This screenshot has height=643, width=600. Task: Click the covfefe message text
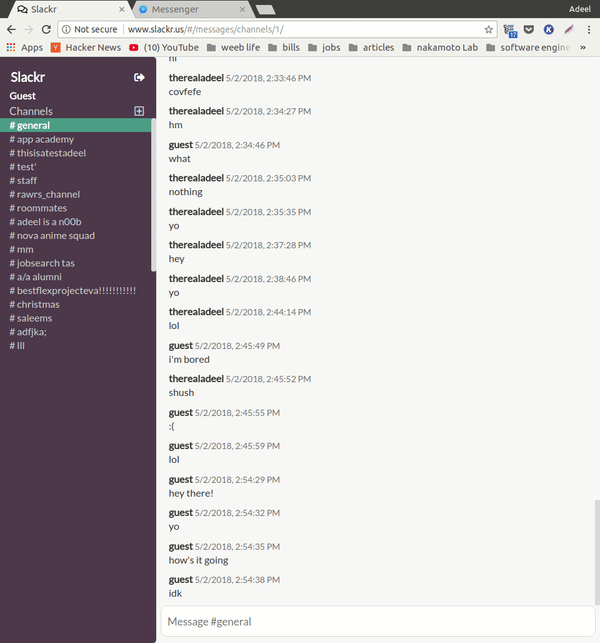click(185, 92)
